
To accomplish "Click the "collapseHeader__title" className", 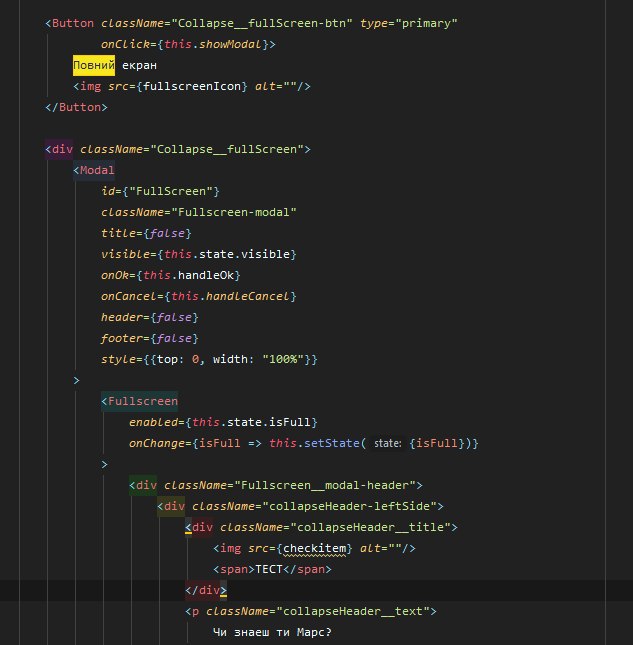I will (370, 527).
